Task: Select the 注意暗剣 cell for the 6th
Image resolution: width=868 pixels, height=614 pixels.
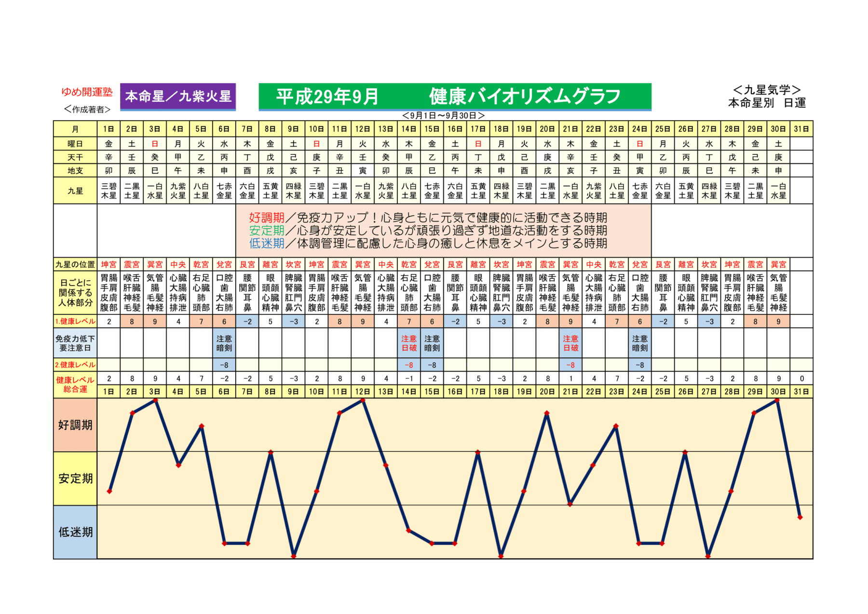Action: (224, 343)
